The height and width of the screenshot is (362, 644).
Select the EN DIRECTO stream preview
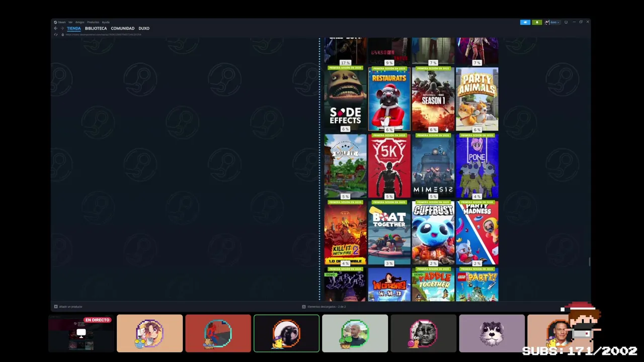pyautogui.click(x=81, y=333)
